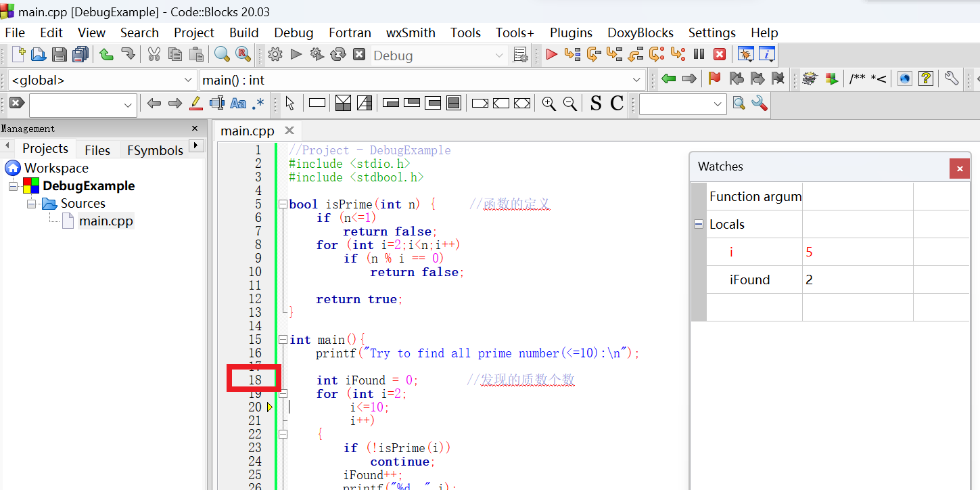Select value 5 of watch i
The height and width of the screenshot is (490, 980).
tap(809, 252)
